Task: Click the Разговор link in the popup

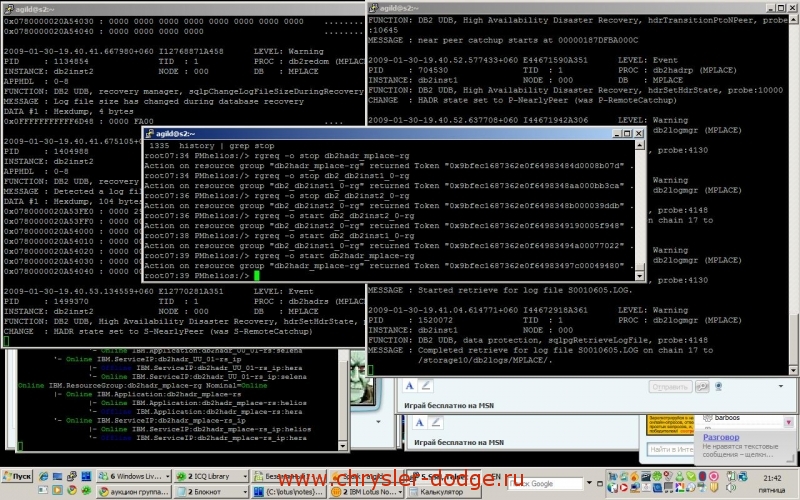Action: (x=721, y=437)
